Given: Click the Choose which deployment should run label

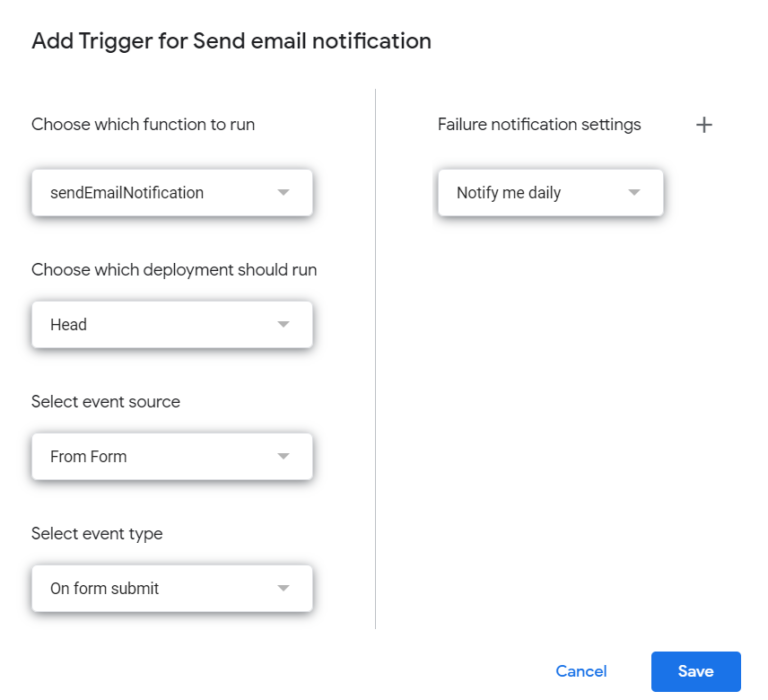Looking at the screenshot, I should 174,270.
